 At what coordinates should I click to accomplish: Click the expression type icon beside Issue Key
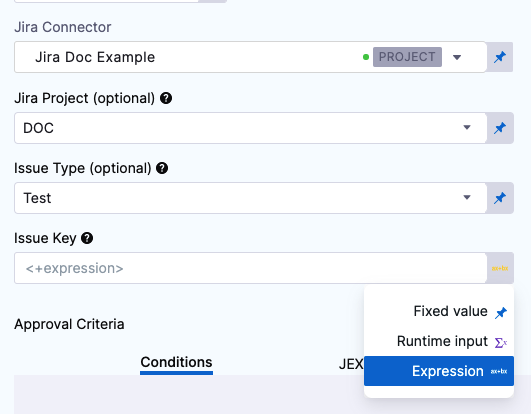(500, 268)
